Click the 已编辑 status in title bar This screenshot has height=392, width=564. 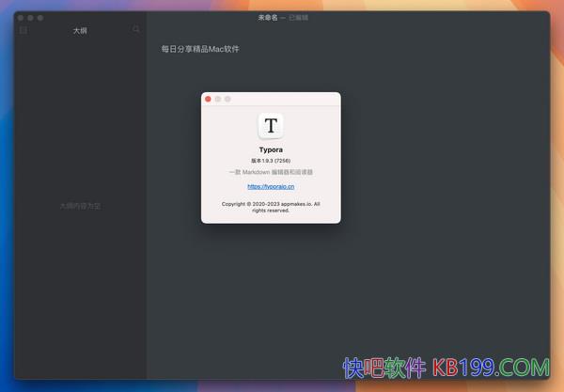299,18
